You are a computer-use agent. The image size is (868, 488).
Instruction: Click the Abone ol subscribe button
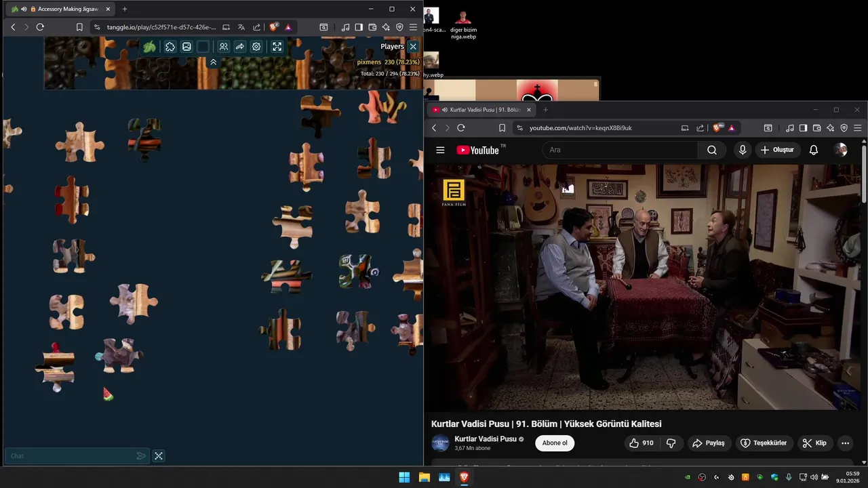coord(555,443)
